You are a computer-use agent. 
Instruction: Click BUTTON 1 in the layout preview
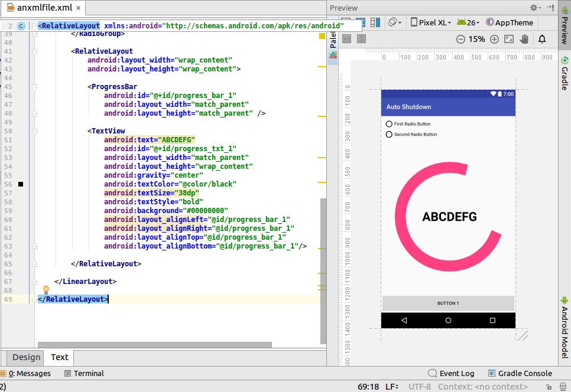coord(448,303)
